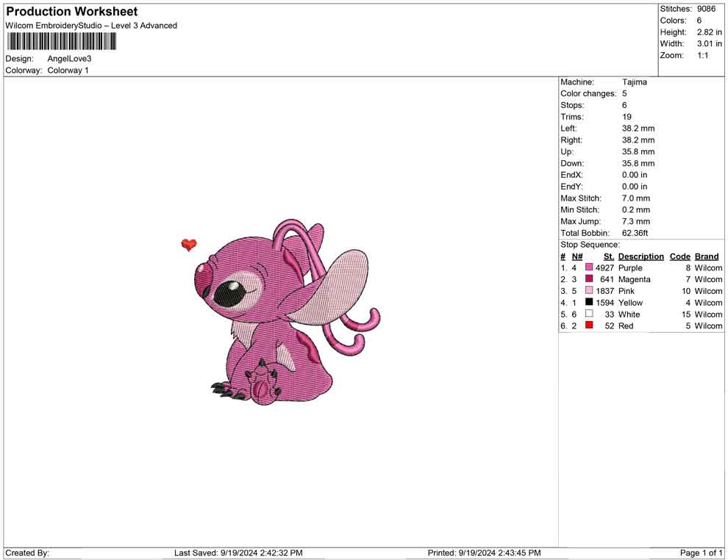Click the White color swatch
This screenshot has height=560, width=728.
[x=589, y=314]
